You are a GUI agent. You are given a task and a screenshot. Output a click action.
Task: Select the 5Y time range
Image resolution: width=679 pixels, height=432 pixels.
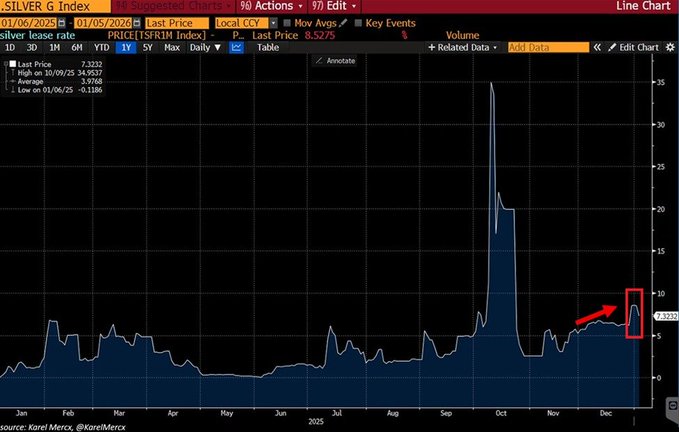(x=148, y=47)
